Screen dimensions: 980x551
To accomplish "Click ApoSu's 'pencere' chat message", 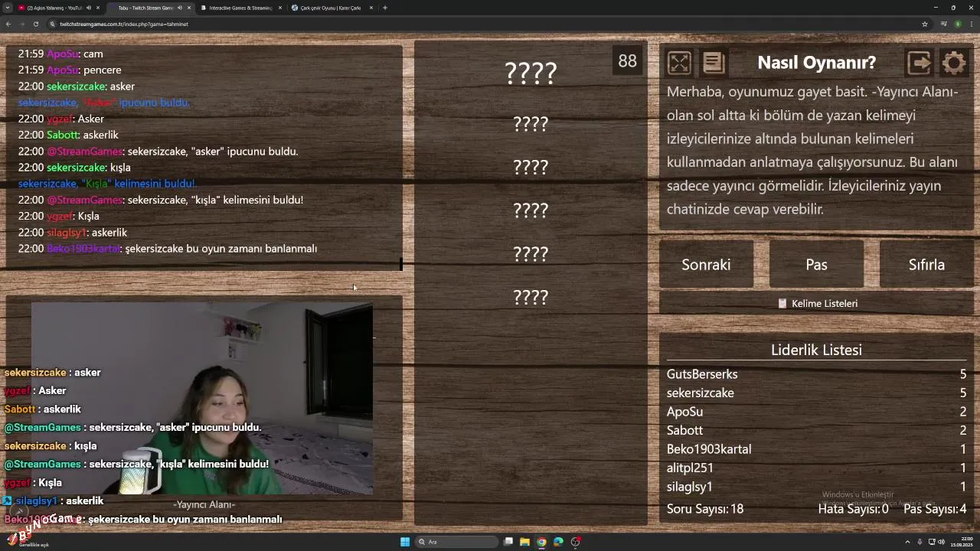I will click(x=70, y=70).
